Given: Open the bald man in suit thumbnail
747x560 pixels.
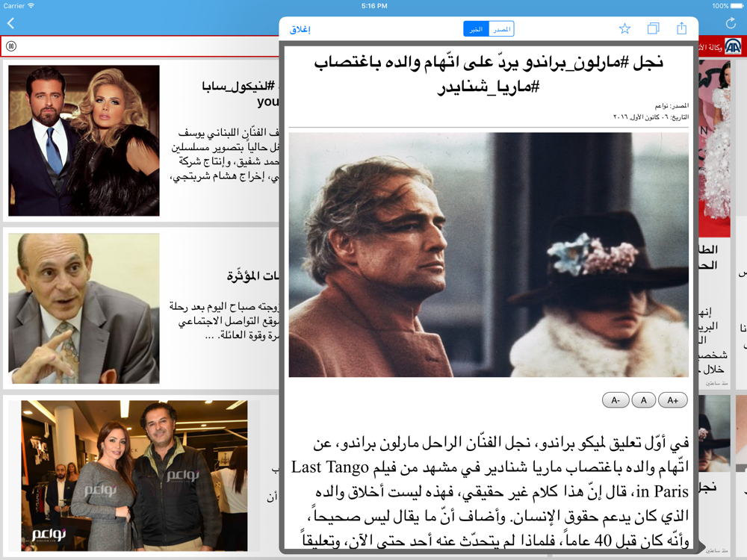Looking at the screenshot, I should (x=84, y=308).
